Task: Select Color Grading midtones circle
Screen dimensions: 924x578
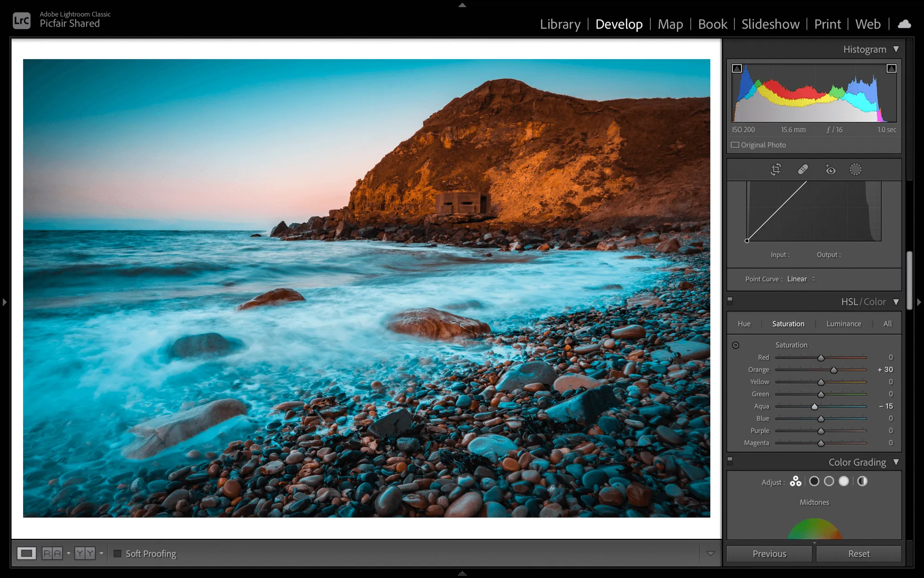Action: (x=829, y=481)
